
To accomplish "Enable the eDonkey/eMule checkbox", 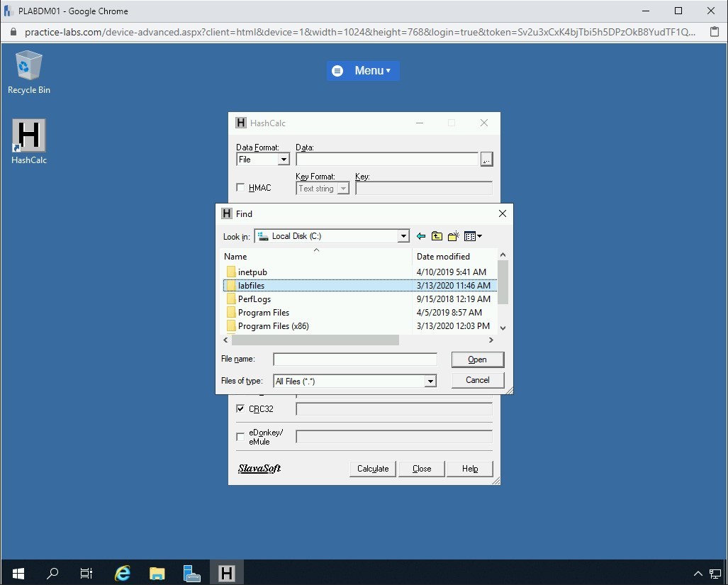I will [240, 437].
